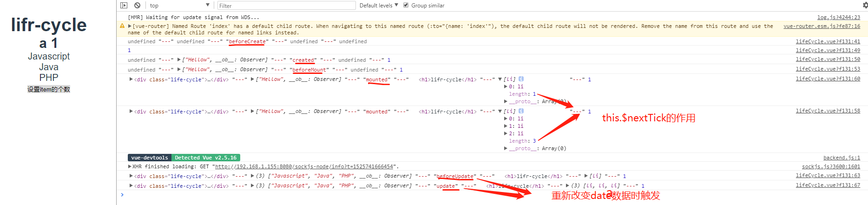Image resolution: width=868 pixels, height=205 pixels.
Task: Open source link vue-router.esm.js?fe87:16
Action: pyautogui.click(x=822, y=26)
